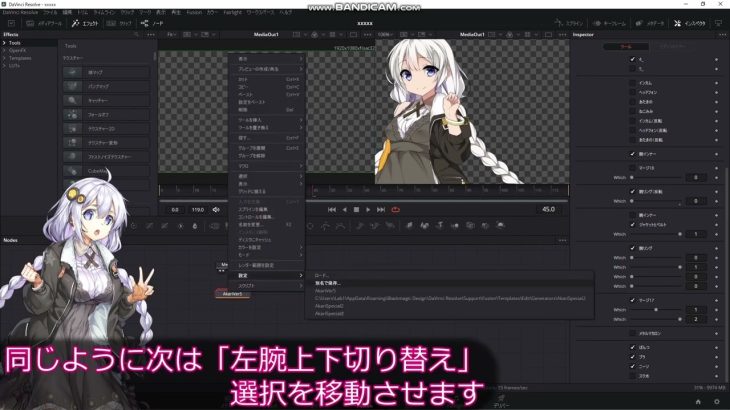Open the ツールを挿入 submenu
This screenshot has width=730, height=410.
(x=269, y=120)
